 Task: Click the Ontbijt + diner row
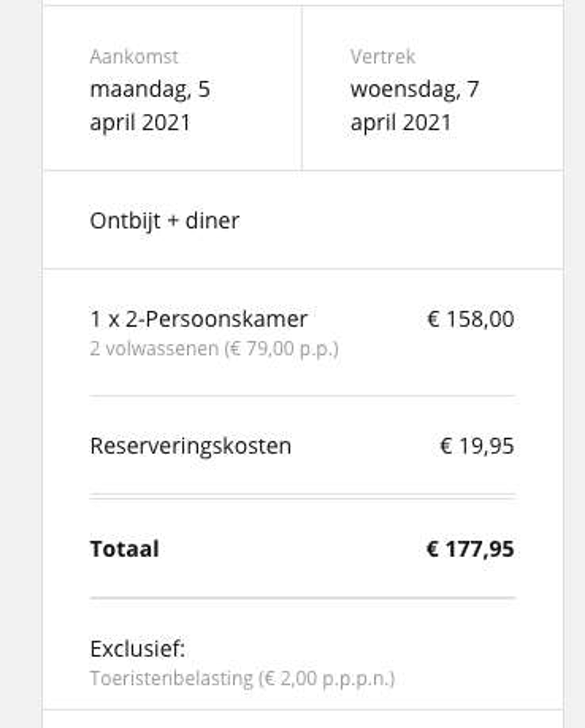coord(303,220)
